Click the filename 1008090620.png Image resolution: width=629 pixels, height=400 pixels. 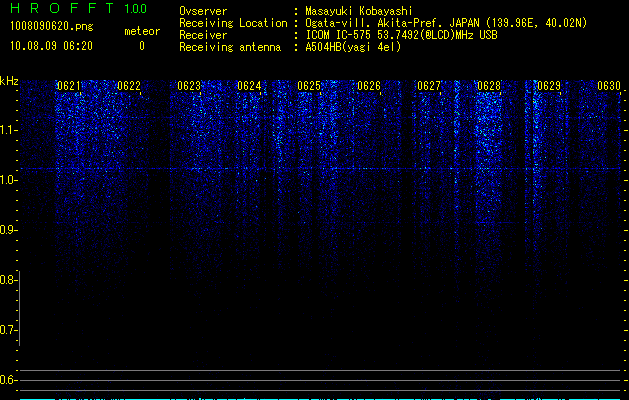pyautogui.click(x=51, y=26)
